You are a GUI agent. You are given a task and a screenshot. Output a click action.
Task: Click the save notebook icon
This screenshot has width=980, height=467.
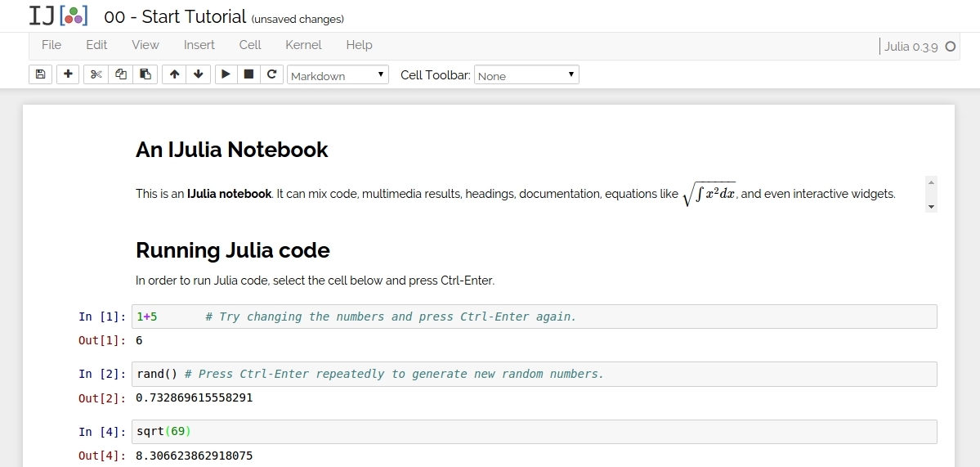tap(41, 74)
